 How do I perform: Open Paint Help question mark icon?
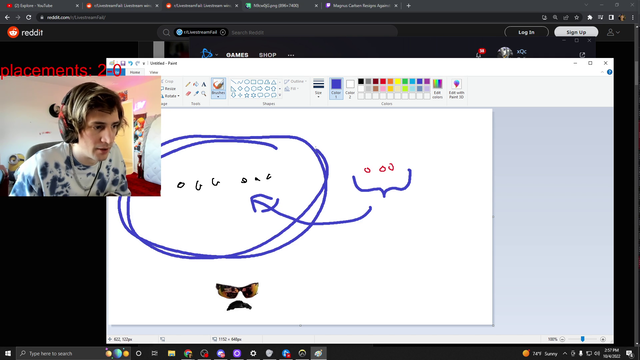[609, 72]
